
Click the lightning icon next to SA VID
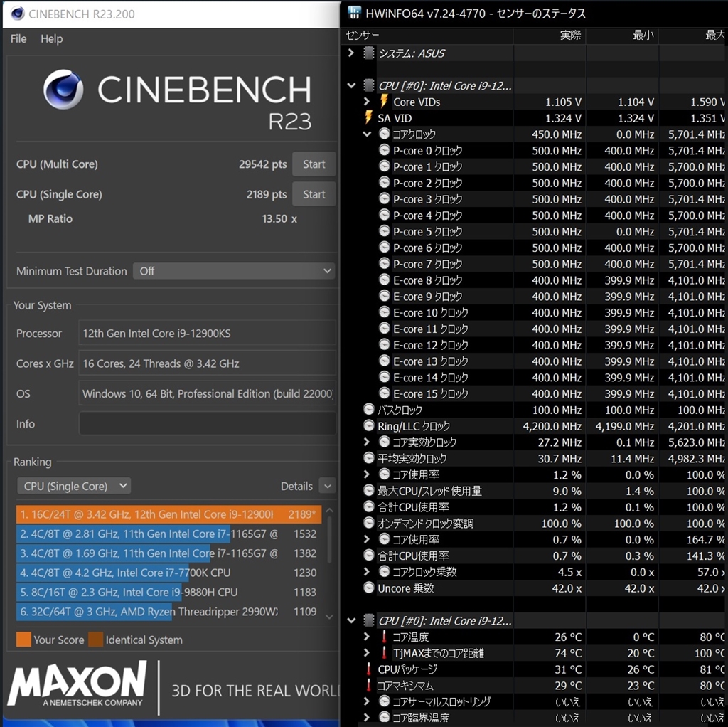tap(369, 117)
